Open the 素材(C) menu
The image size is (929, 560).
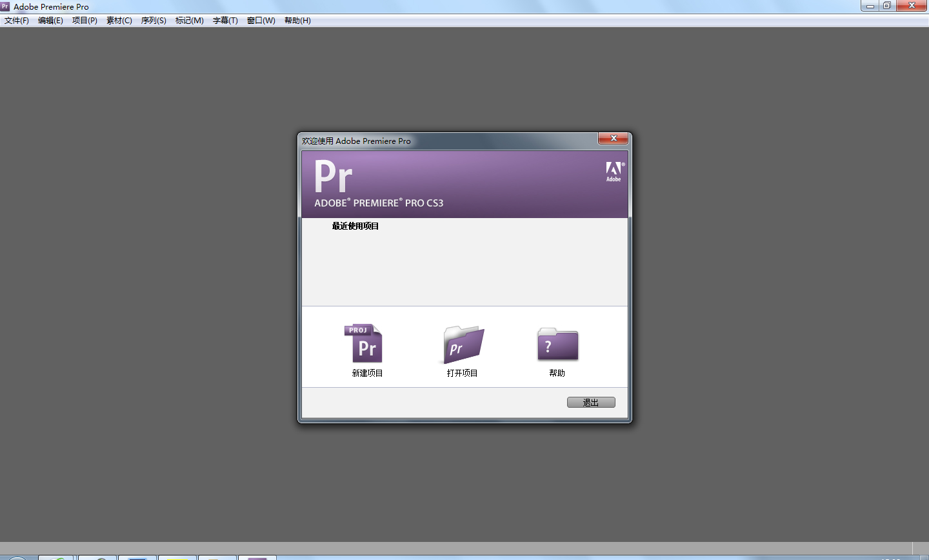point(119,21)
